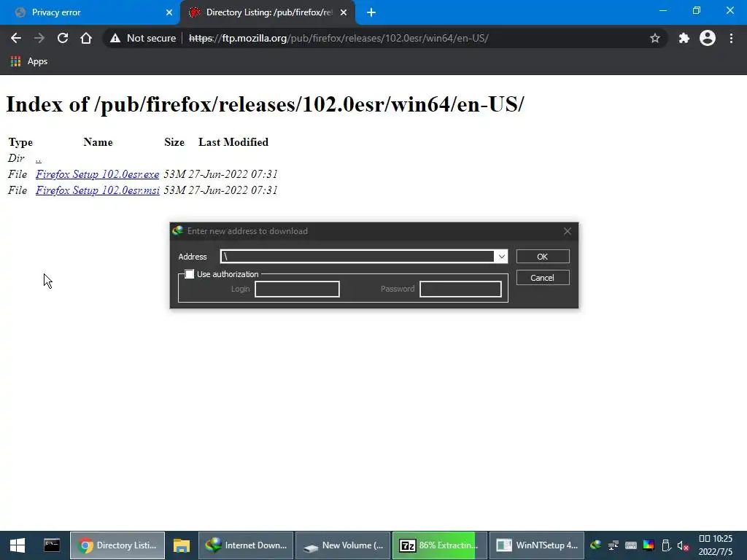Open the browser home page
The height and width of the screenshot is (560, 747).
(86, 38)
